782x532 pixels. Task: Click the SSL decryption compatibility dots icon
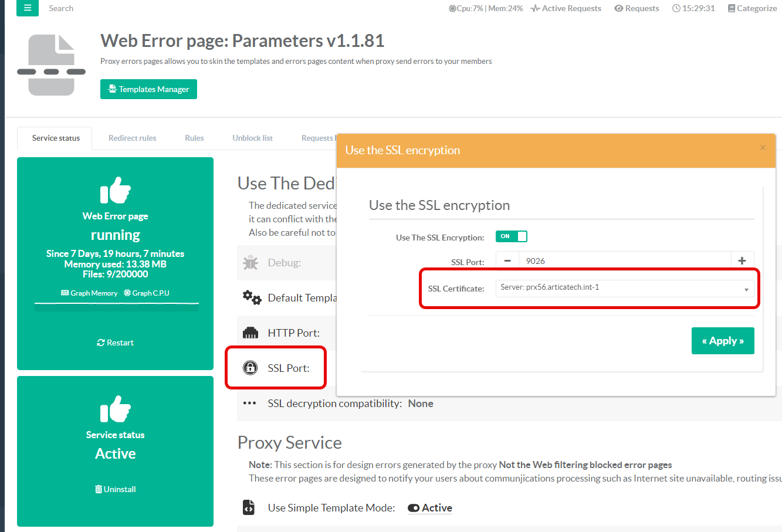tap(249, 404)
